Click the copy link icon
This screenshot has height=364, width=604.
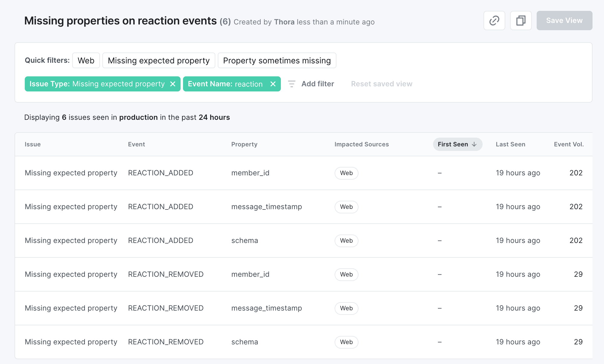click(494, 20)
